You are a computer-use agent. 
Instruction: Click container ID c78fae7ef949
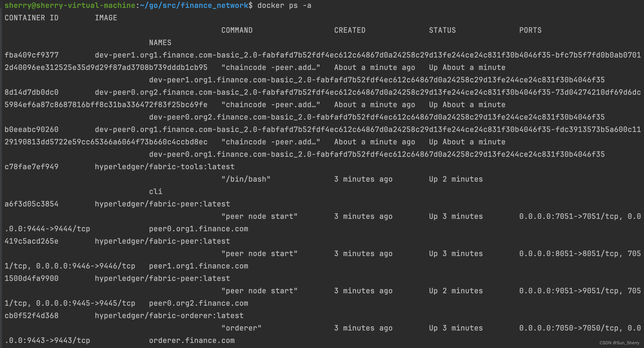[32, 167]
